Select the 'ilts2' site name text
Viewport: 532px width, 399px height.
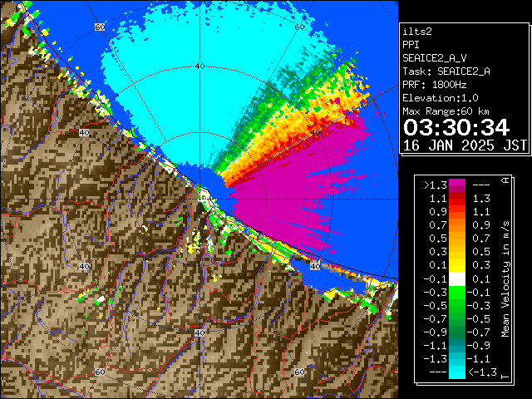coord(417,32)
